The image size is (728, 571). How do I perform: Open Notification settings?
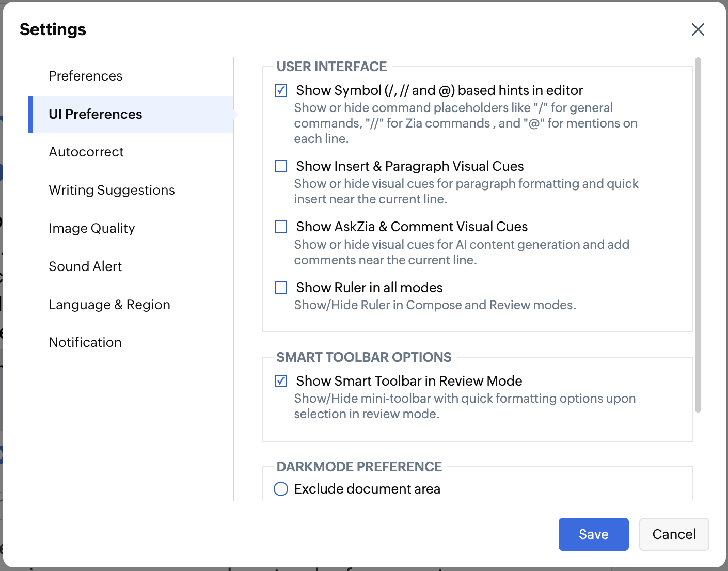coord(85,342)
